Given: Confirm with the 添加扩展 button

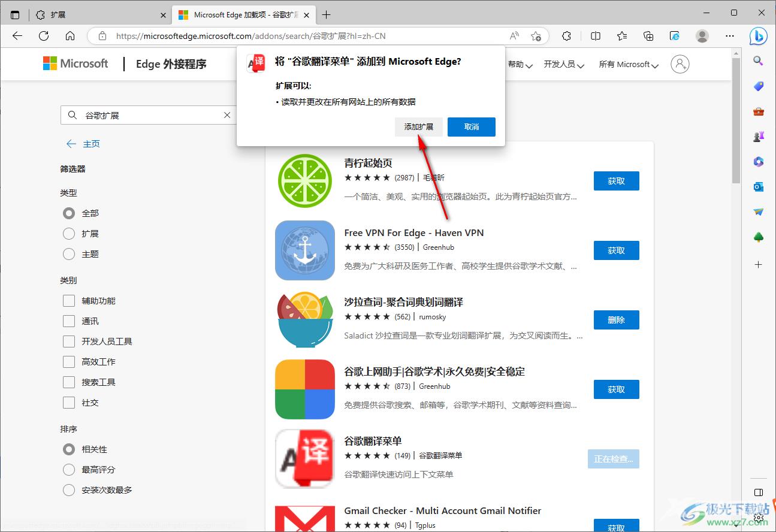Looking at the screenshot, I should point(419,127).
